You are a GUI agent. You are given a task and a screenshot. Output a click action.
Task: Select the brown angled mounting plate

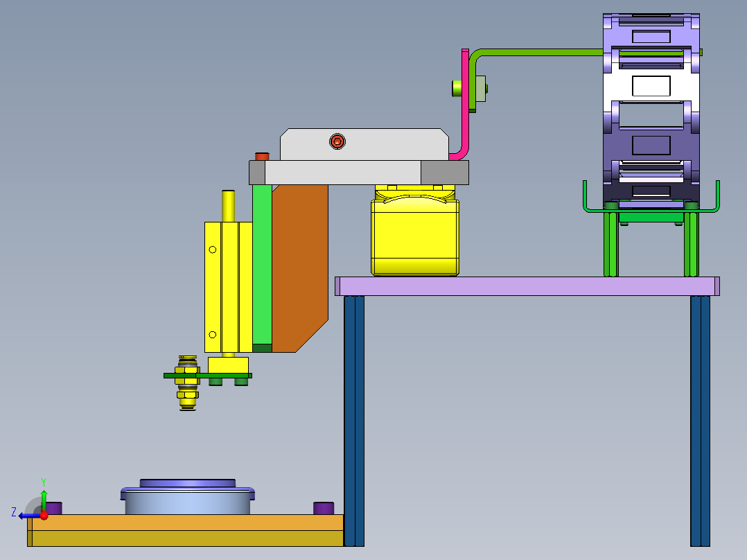299,268
